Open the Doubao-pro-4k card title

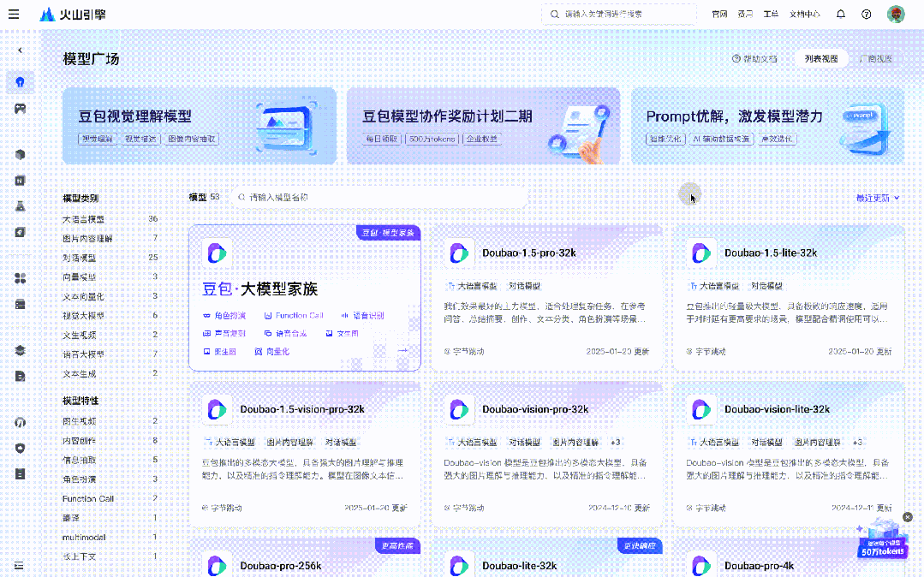[759, 566]
